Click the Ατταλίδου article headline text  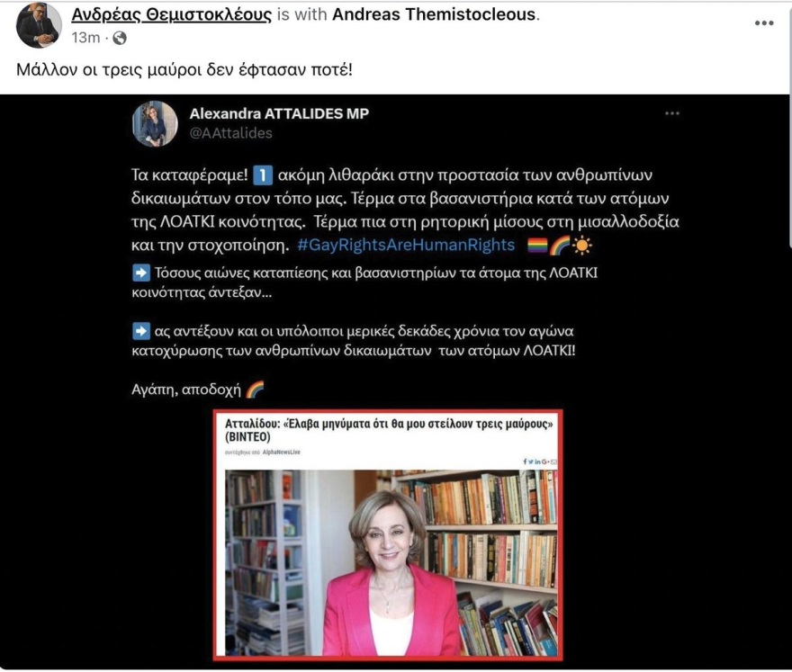pos(389,430)
